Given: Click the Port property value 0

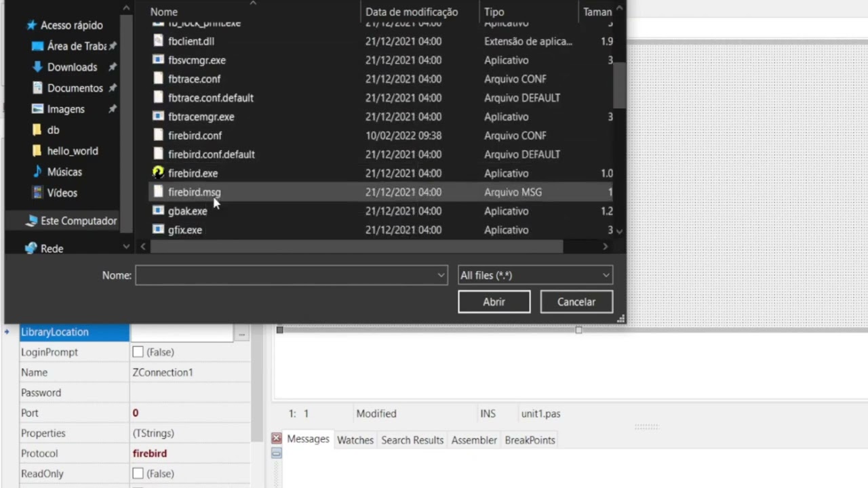Looking at the screenshot, I should (136, 413).
